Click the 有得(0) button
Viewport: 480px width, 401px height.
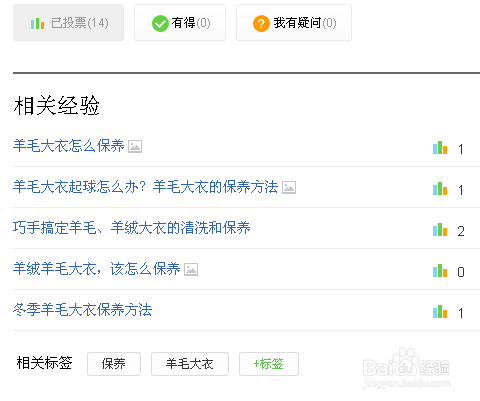[x=180, y=23]
